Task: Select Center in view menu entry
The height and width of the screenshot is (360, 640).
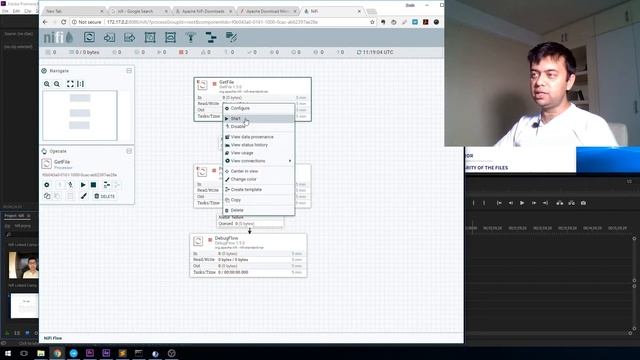Action: pos(259,171)
